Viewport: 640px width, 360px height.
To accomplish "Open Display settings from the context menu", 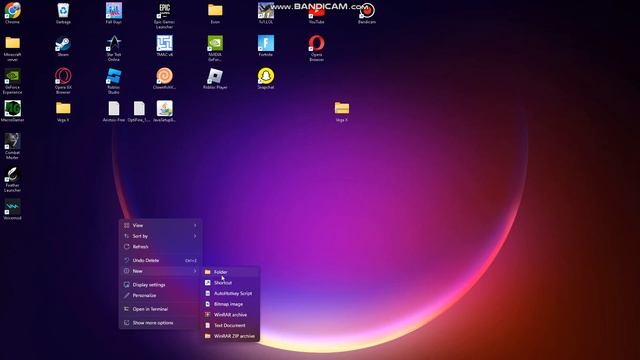I will [160, 284].
